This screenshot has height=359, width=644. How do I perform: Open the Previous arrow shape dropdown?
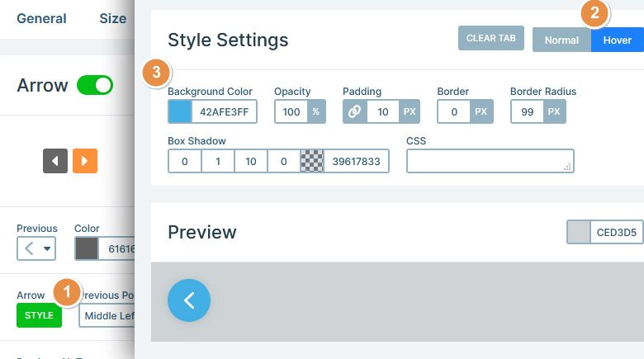point(36,248)
